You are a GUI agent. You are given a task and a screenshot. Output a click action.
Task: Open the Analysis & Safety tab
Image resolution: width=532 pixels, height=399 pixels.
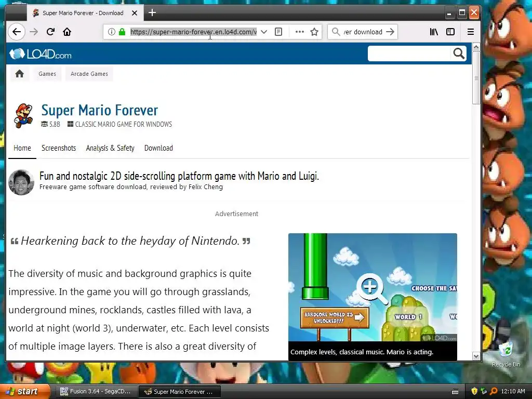110,148
